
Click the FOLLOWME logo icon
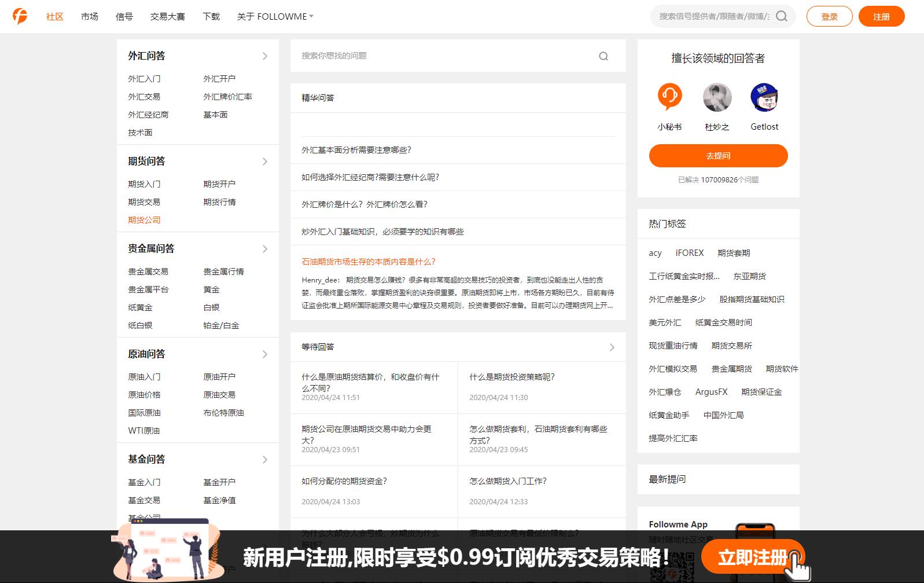click(20, 16)
